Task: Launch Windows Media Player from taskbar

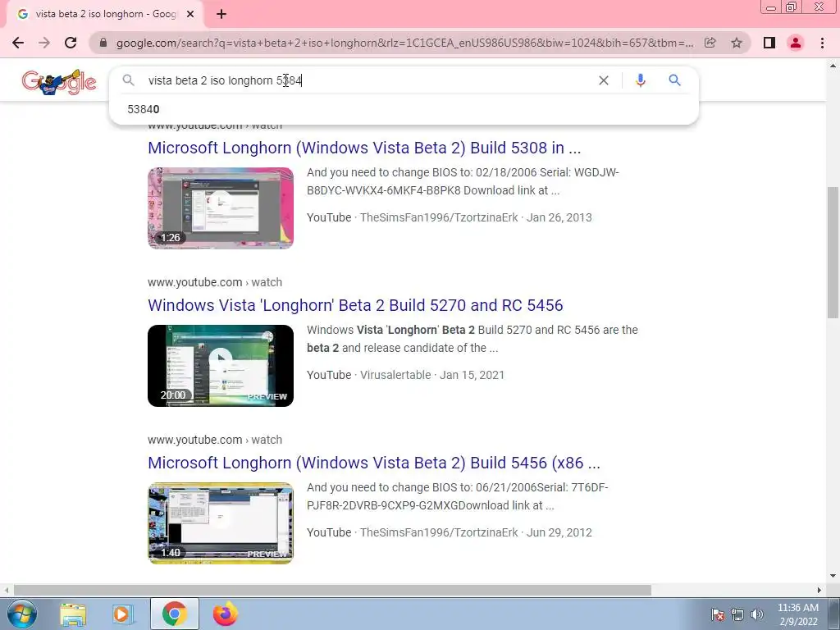Action: pos(122,614)
